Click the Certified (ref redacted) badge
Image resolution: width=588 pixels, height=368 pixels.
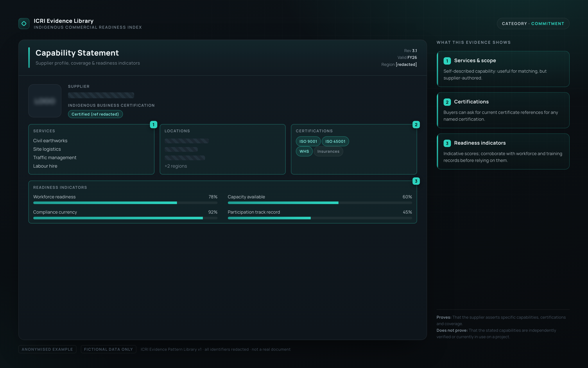(95, 114)
